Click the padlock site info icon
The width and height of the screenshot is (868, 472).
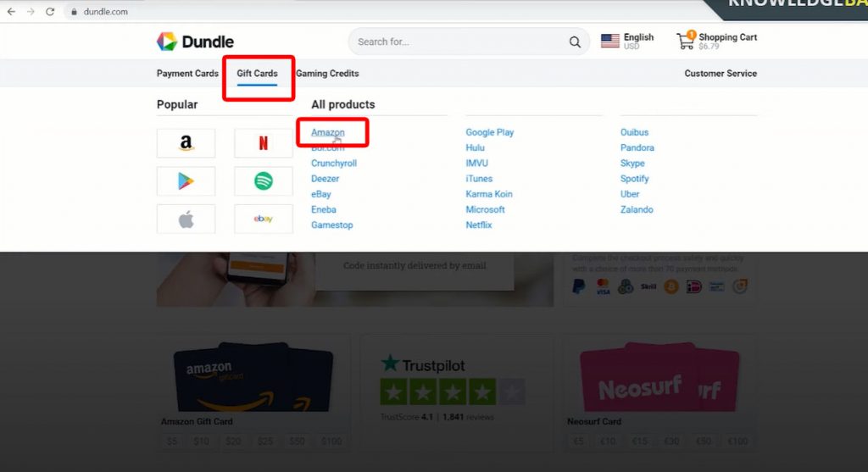pyautogui.click(x=74, y=12)
